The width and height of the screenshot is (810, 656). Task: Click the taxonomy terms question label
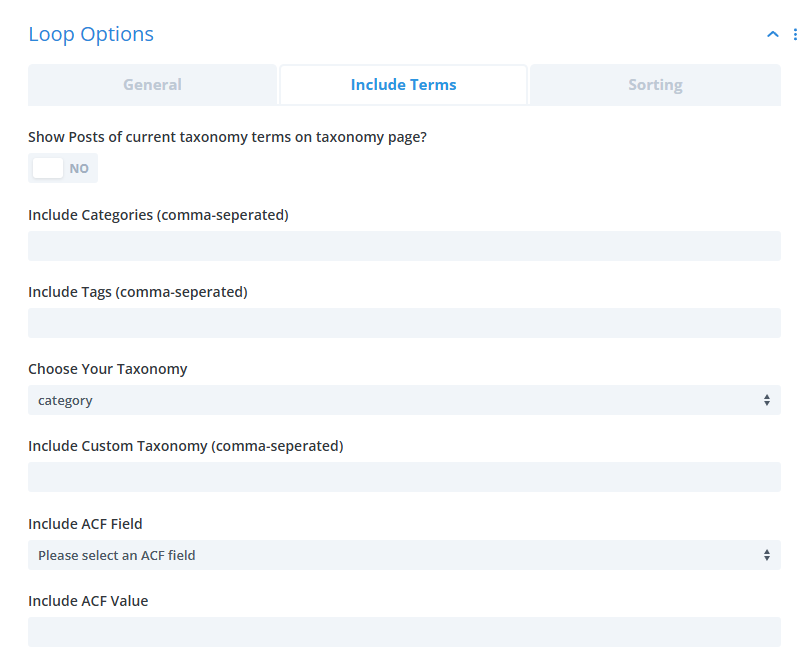[227, 136]
